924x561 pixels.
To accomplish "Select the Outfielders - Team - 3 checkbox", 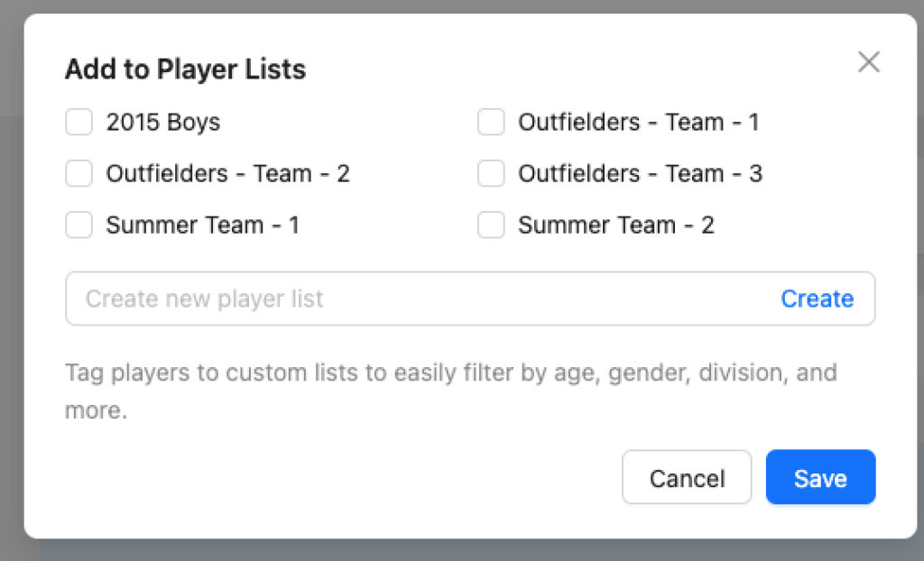I will pyautogui.click(x=491, y=173).
